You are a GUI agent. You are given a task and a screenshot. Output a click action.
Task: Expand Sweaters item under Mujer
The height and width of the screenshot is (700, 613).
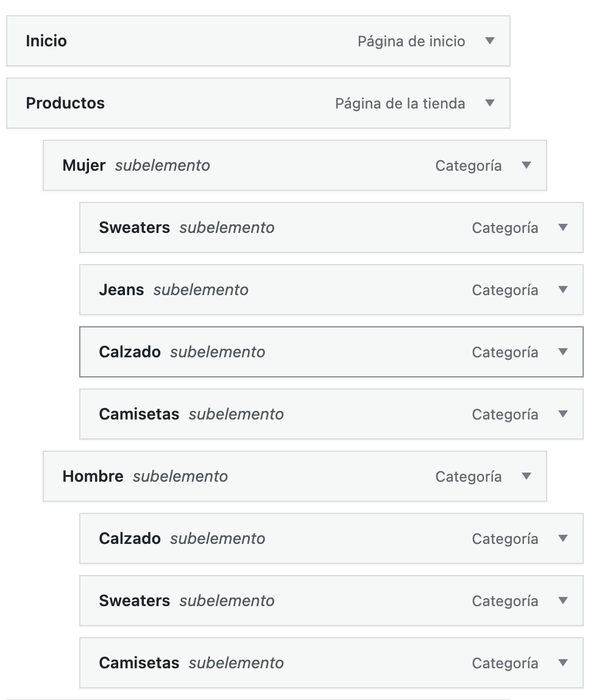pyautogui.click(x=563, y=227)
